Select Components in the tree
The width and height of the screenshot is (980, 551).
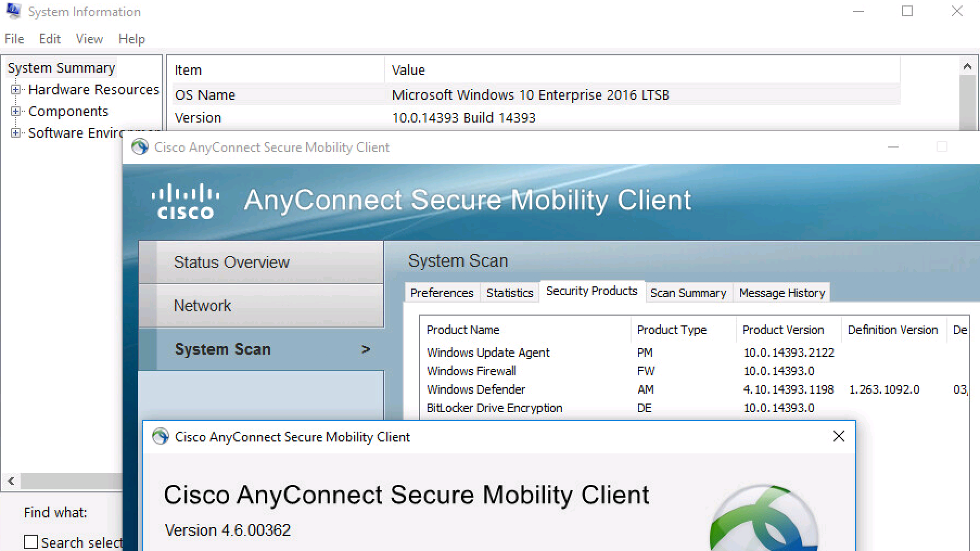68,111
